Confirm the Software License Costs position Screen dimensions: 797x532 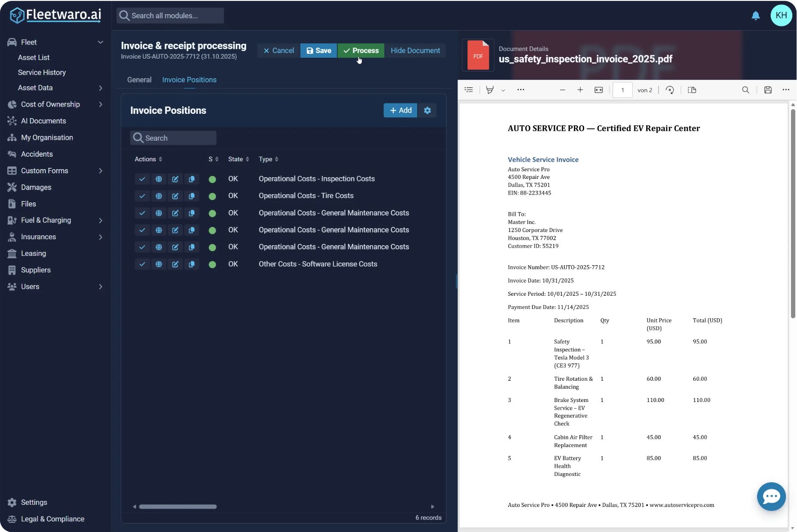pos(142,264)
